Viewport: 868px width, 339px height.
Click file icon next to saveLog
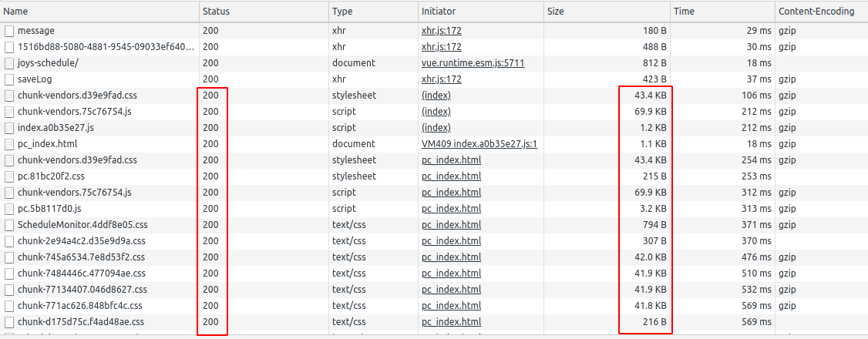9,79
